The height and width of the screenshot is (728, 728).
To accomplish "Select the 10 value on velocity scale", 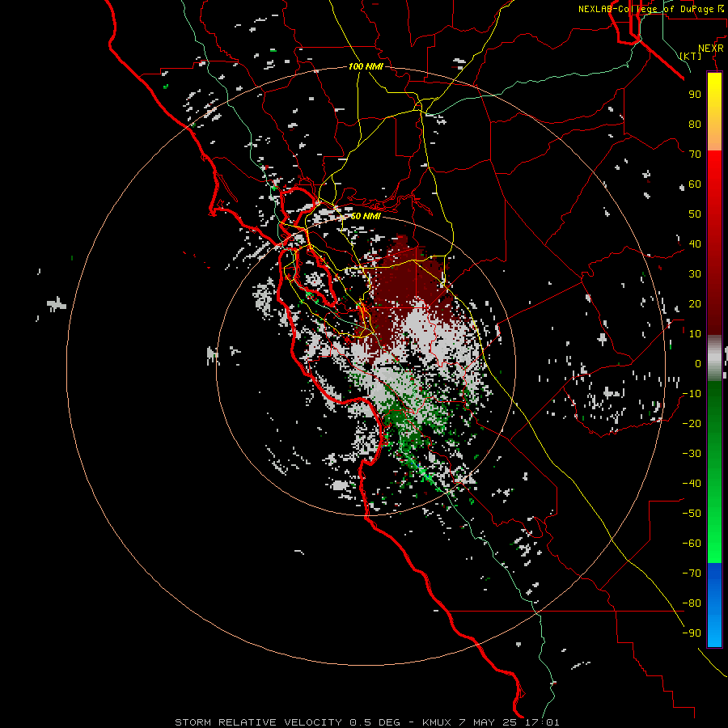I will tap(695, 334).
